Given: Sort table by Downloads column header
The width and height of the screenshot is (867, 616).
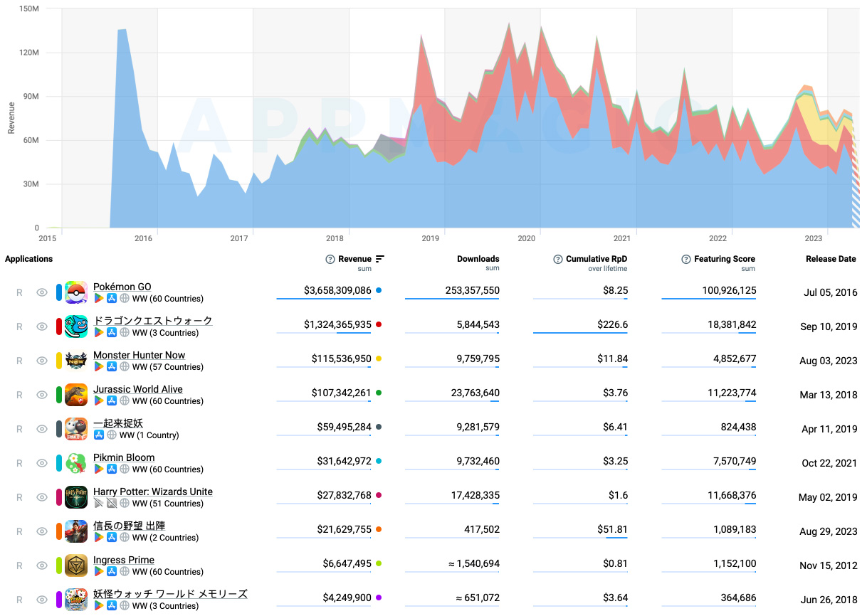Looking at the screenshot, I should (478, 259).
